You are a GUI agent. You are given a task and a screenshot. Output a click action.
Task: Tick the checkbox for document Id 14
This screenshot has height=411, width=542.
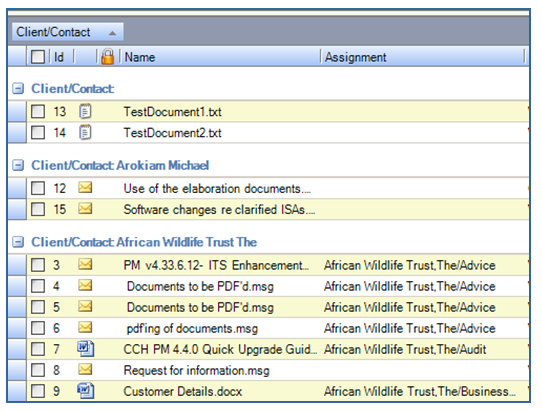(38, 132)
